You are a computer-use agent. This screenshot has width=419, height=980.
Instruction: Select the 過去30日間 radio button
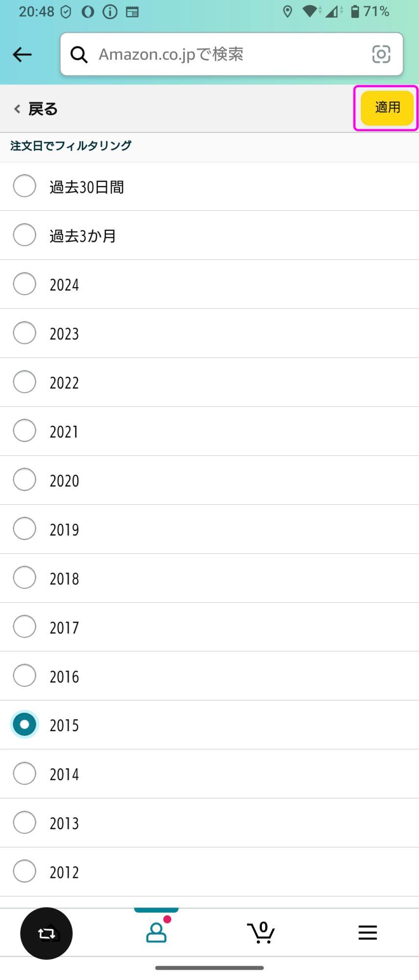pyautogui.click(x=24, y=186)
